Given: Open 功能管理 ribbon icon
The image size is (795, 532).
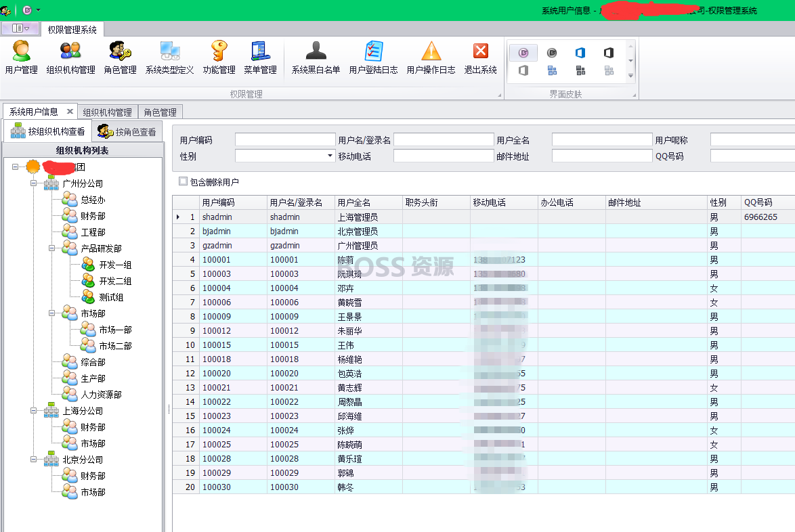Looking at the screenshot, I should (x=219, y=58).
